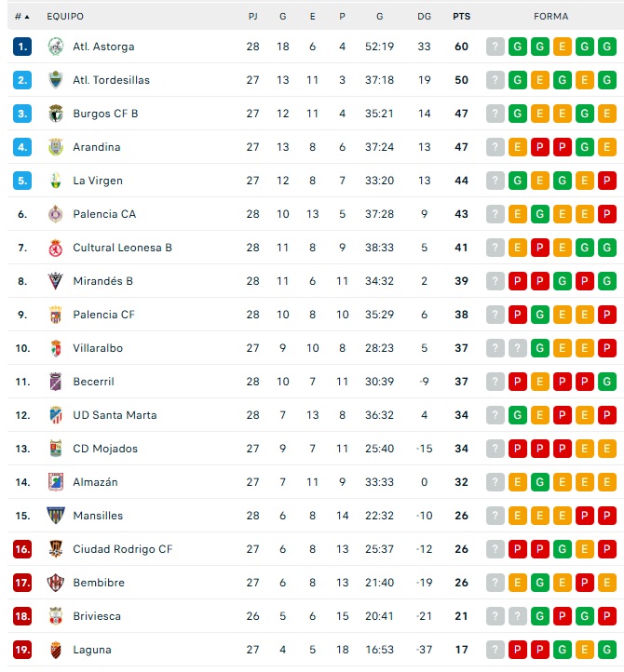Click Atl. Astorga's unknown next-match form badge
624x672 pixels.
click(x=495, y=47)
